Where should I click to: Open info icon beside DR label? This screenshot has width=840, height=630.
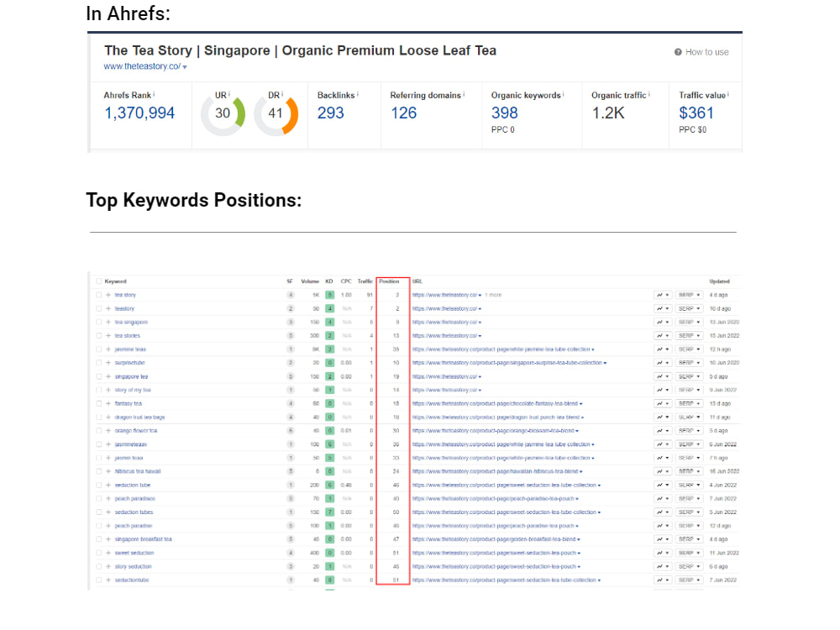pyautogui.click(x=282, y=94)
